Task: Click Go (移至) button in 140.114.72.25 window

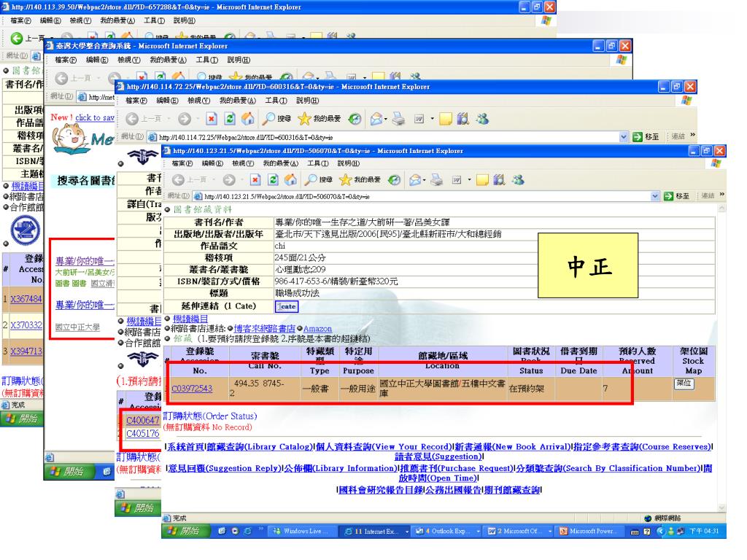Action: (x=646, y=137)
